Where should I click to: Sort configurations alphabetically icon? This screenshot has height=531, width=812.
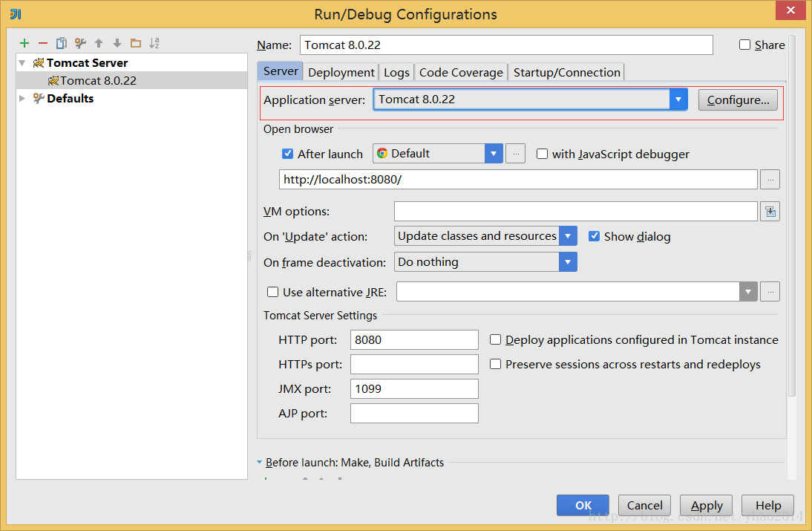(x=154, y=43)
